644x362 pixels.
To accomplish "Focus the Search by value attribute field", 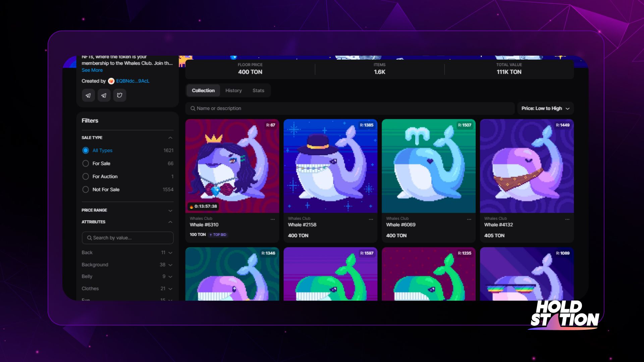I will tap(128, 238).
